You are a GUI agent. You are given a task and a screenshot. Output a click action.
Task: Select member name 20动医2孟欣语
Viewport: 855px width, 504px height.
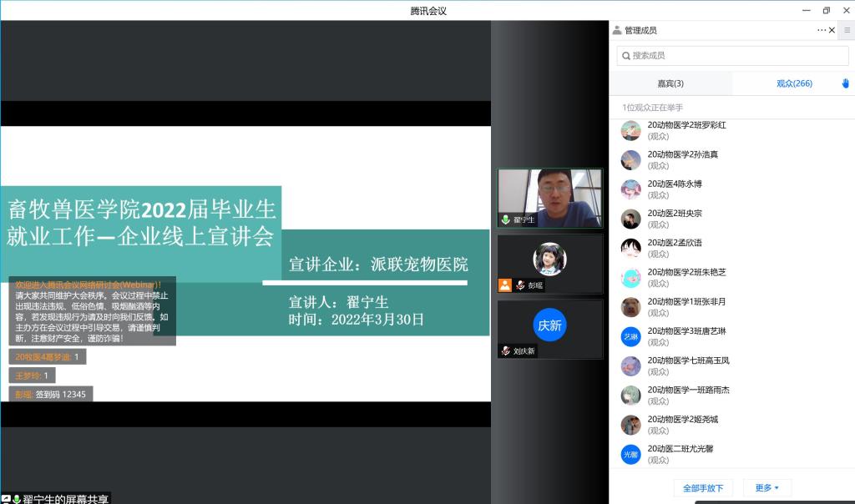675,243
